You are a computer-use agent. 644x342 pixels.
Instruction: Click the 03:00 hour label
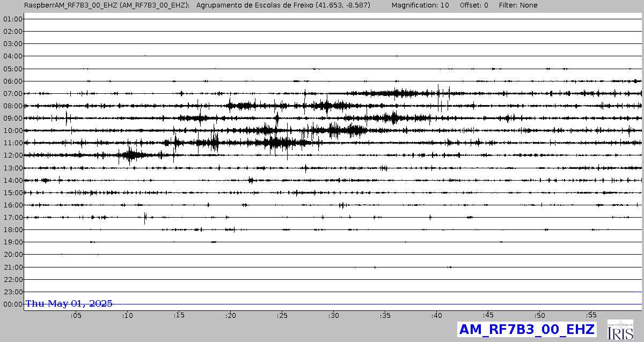[x=13, y=43]
